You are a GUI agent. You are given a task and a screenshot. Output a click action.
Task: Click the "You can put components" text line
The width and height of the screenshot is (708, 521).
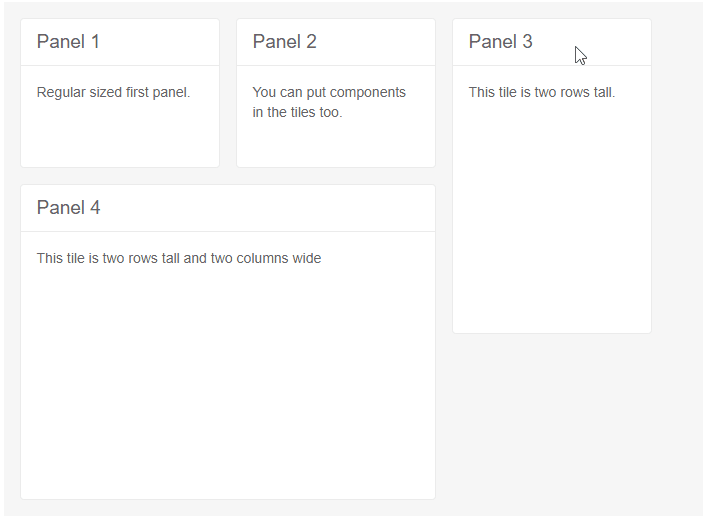[x=329, y=93]
